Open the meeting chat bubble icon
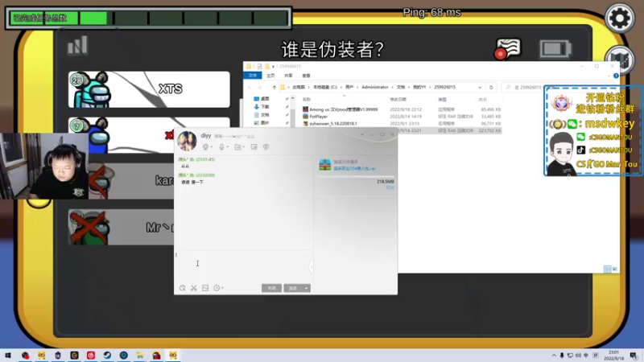This screenshot has width=644, height=362. pos(508,49)
